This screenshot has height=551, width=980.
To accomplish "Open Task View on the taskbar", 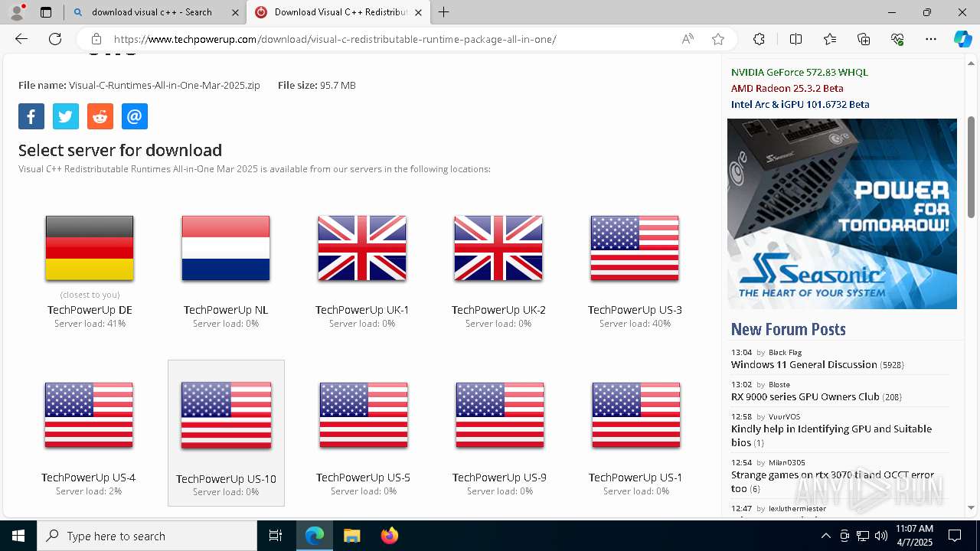I will 276,536.
